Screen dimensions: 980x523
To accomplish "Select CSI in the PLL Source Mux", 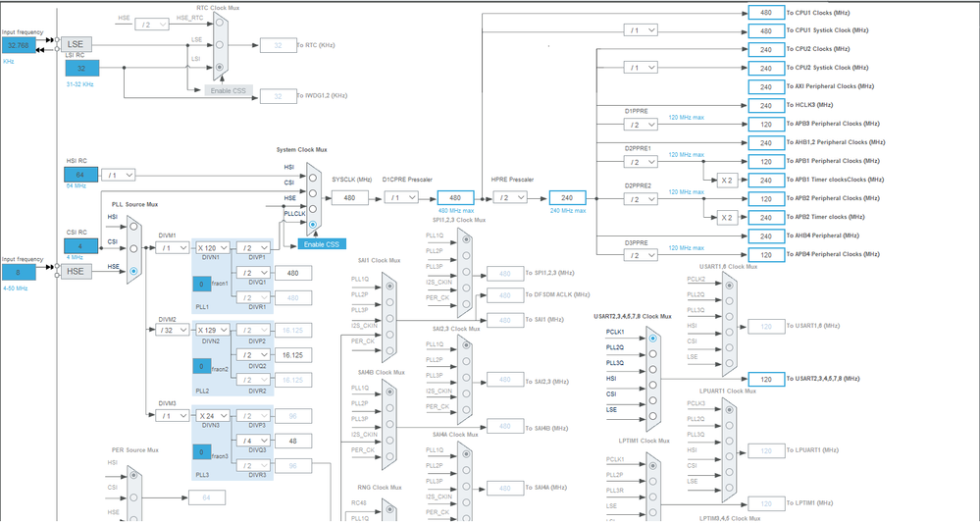I will pyautogui.click(x=133, y=248).
